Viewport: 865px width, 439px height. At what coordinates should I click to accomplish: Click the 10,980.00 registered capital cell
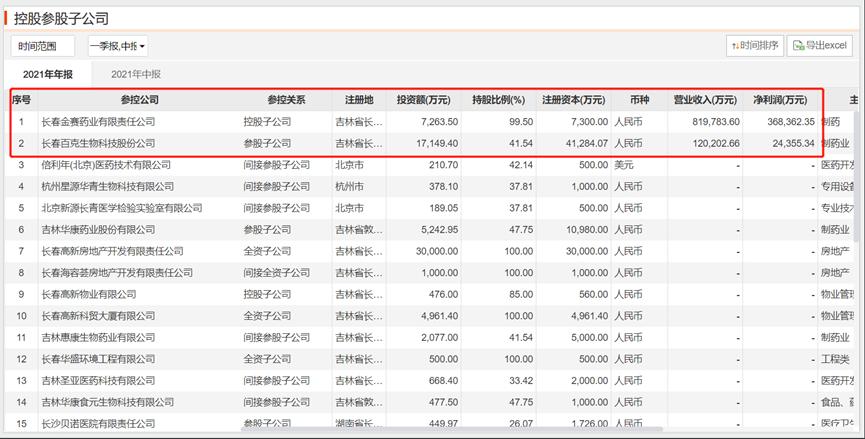(x=587, y=229)
